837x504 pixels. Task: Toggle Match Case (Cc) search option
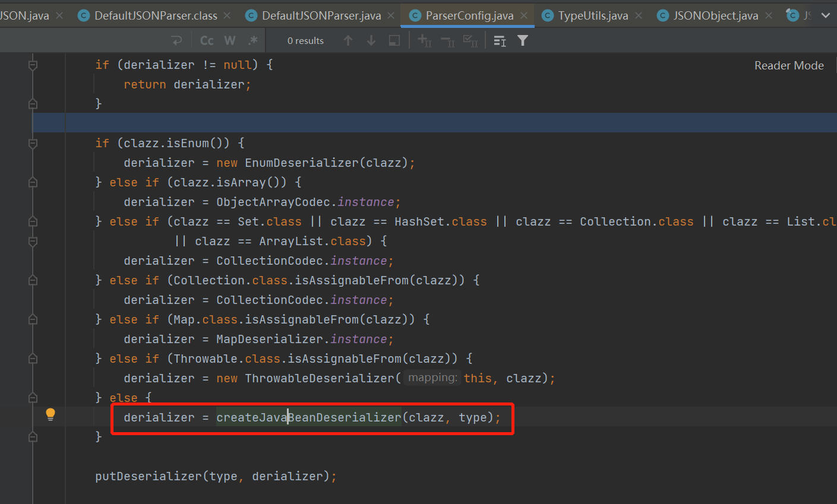click(207, 40)
